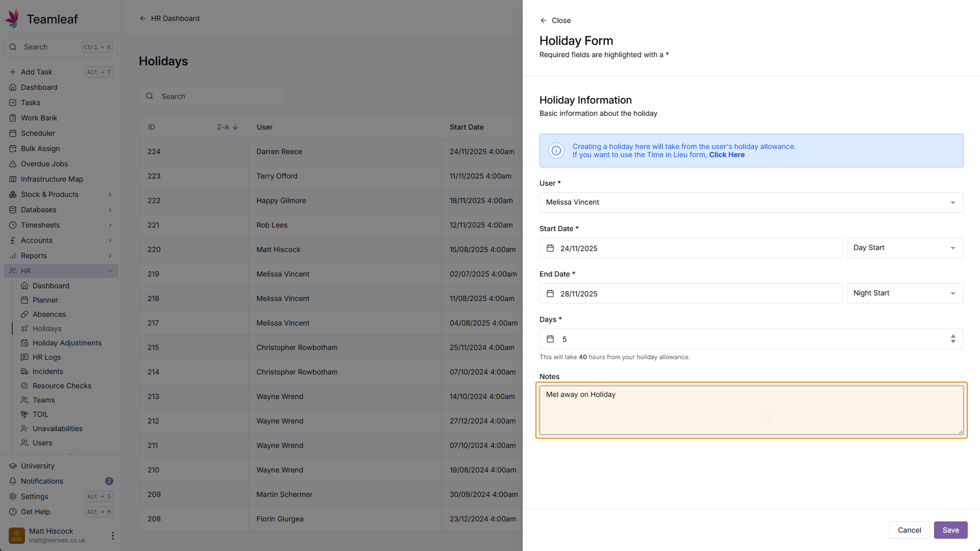Open the Infrastructure Map sidebar icon

(x=13, y=179)
